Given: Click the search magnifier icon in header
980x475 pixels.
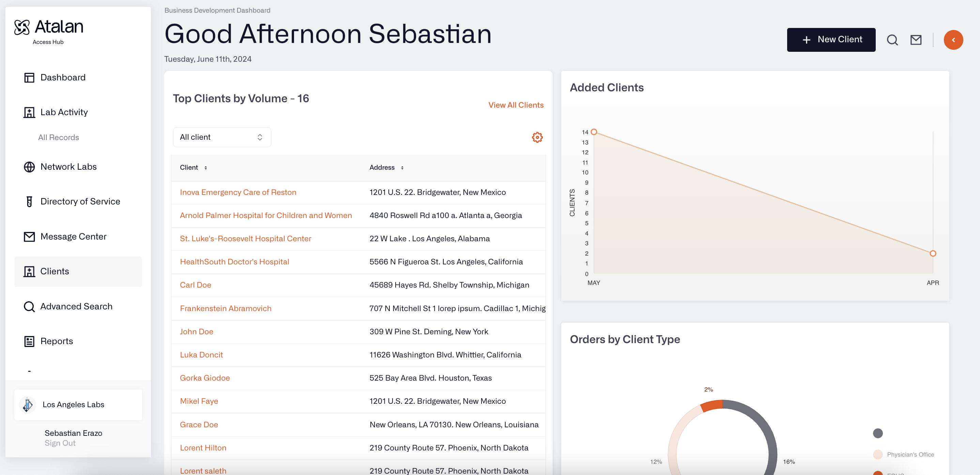Looking at the screenshot, I should click(892, 40).
